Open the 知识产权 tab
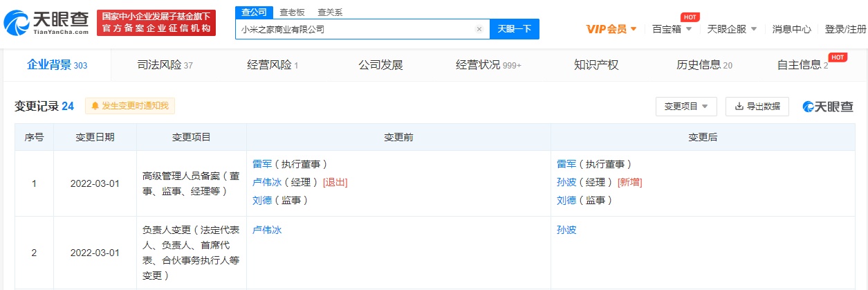 pyautogui.click(x=596, y=65)
